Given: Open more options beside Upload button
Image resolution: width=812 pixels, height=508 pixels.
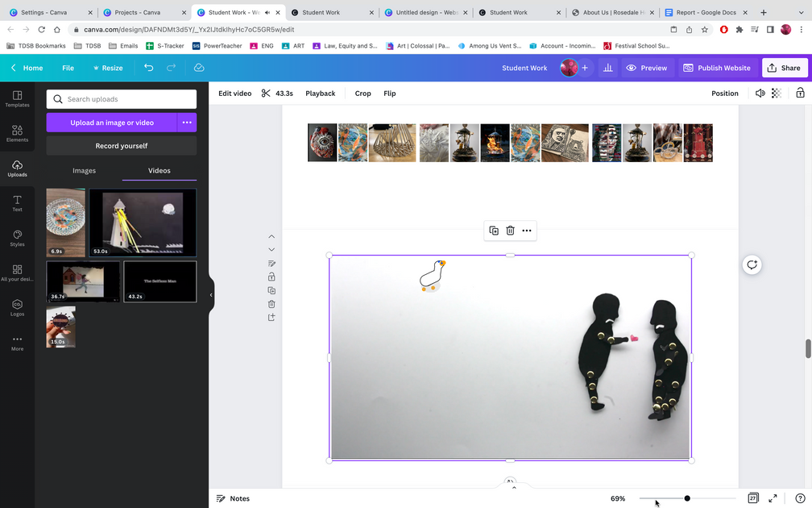Looking at the screenshot, I should pyautogui.click(x=187, y=123).
